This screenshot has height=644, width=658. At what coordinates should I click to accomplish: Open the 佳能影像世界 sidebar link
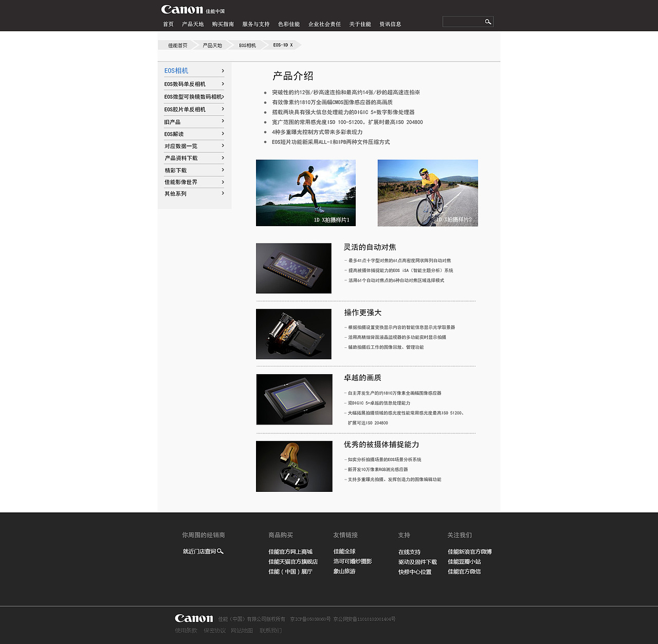[181, 182]
